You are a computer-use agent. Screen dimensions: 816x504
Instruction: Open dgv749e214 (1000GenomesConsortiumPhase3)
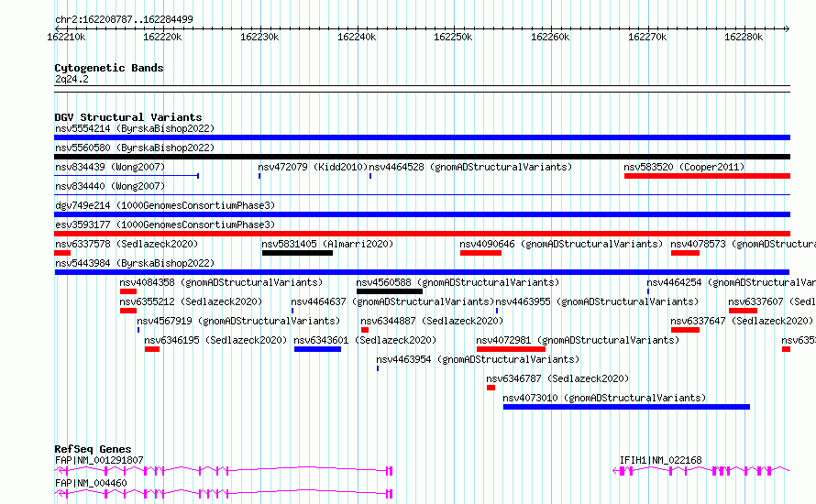(x=165, y=205)
